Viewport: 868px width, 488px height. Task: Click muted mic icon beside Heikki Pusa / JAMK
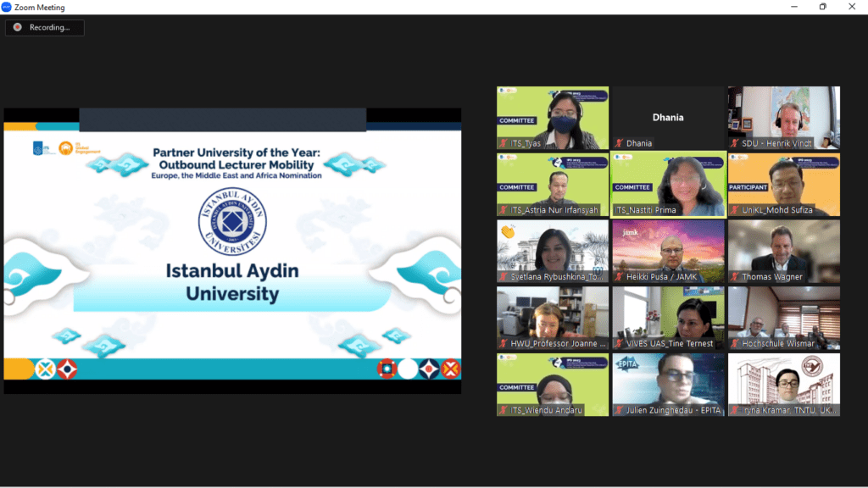[619, 277]
